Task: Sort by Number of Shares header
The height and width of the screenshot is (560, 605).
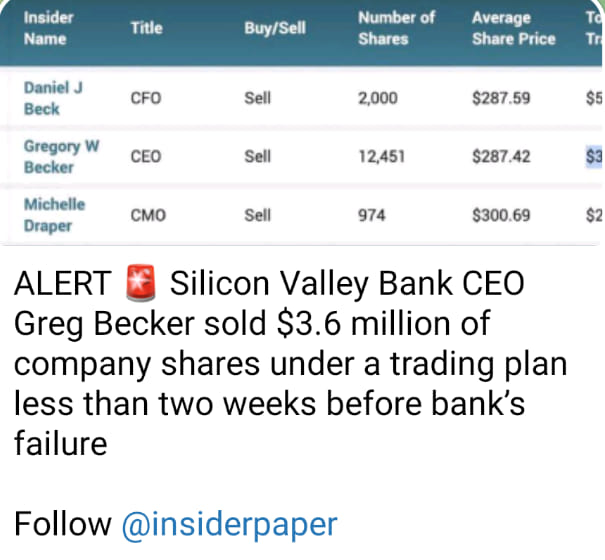Action: (x=396, y=28)
